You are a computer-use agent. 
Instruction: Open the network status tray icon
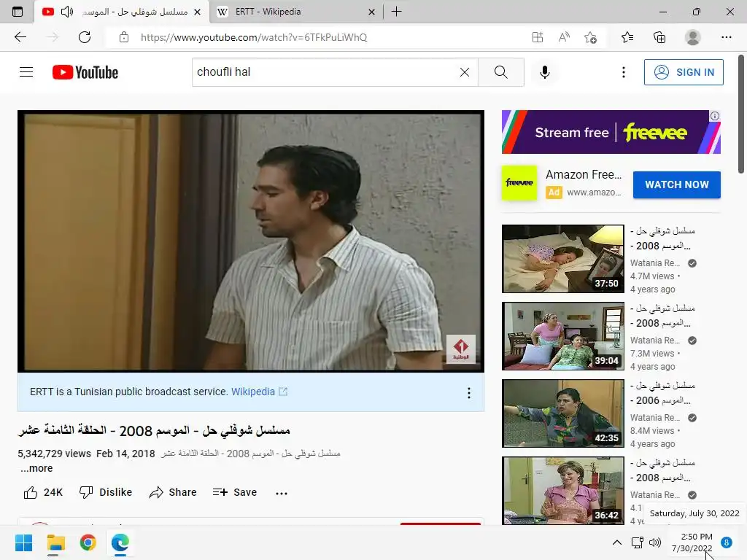coord(637,542)
